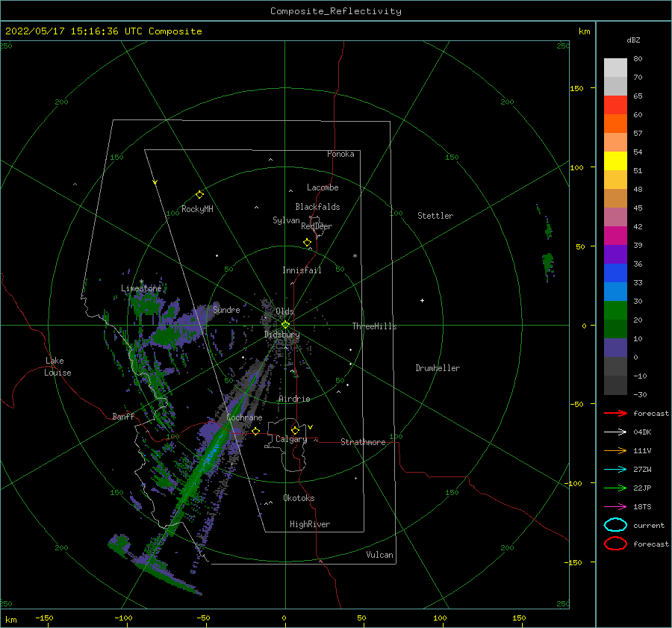
Task: Click the red forecast ellipse icon
Action: 615,544
